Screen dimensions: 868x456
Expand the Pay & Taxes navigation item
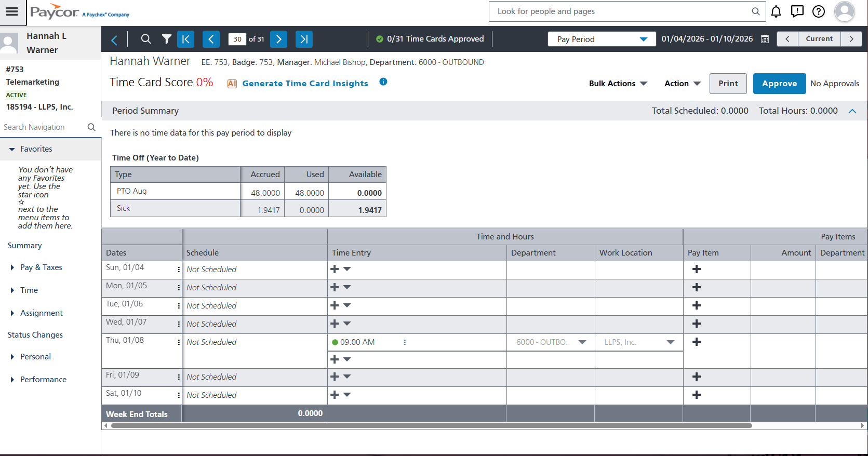point(41,267)
